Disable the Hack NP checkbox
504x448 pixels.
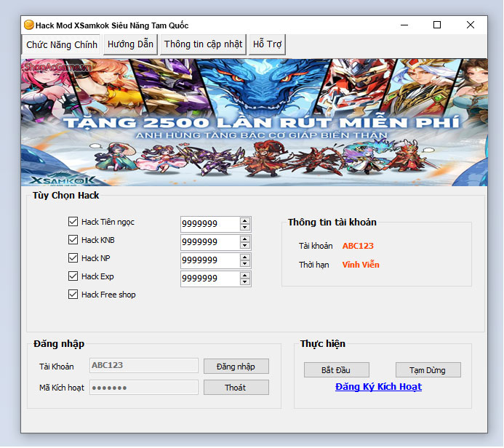coord(73,258)
